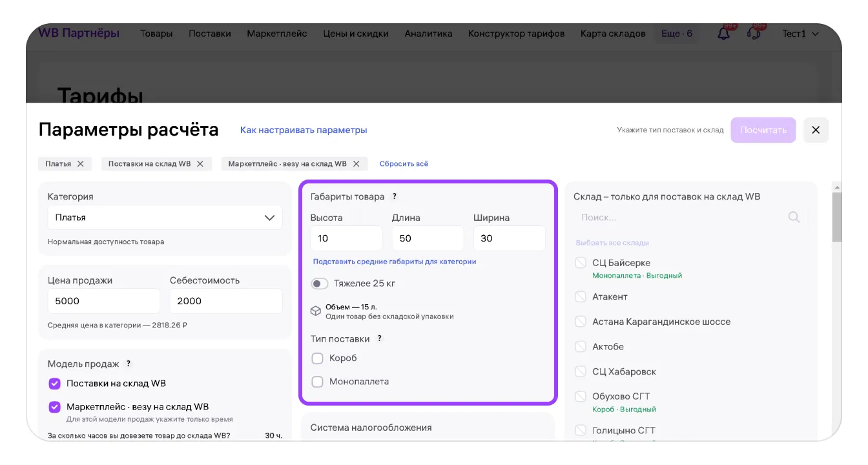This screenshot has width=868, height=465.
Task: Click Нормальная доступность товара text
Action: pos(106,242)
